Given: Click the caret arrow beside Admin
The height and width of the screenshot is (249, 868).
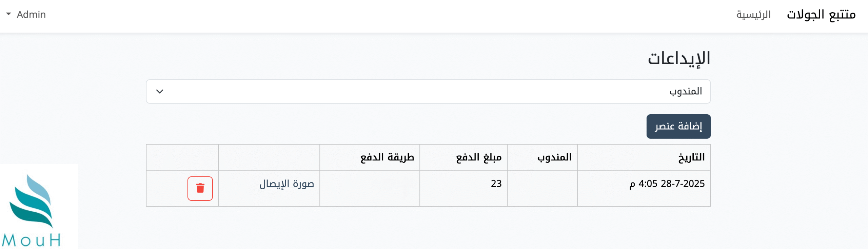Looking at the screenshot, I should [8, 14].
